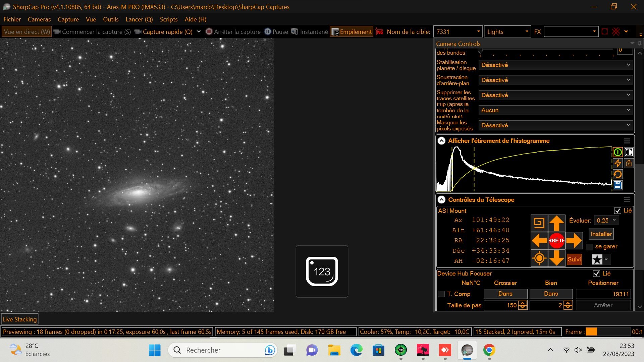The image size is (644, 362).
Task: Click the Installer button
Action: click(601, 234)
